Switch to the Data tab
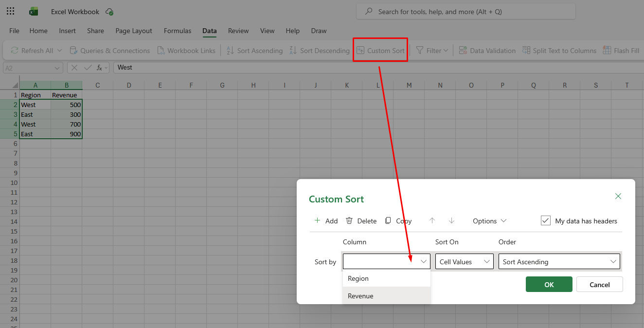Screen dimensions: 644x328 pos(210,31)
